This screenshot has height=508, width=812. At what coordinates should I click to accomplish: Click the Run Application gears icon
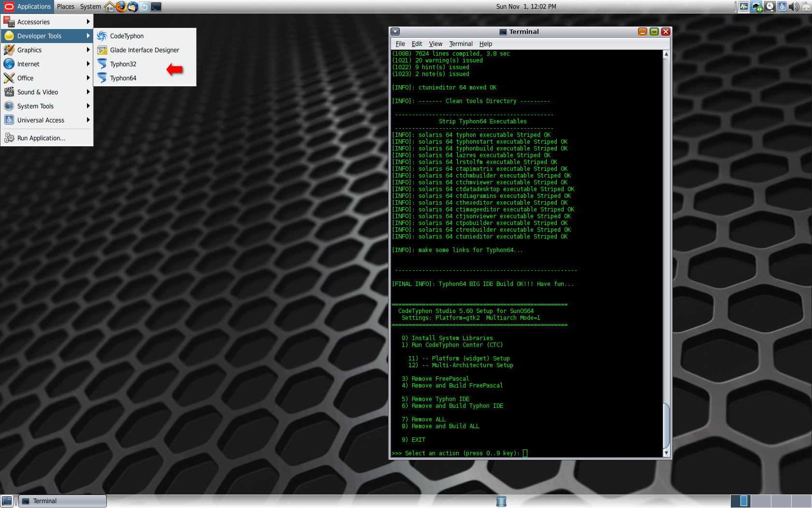click(x=9, y=138)
